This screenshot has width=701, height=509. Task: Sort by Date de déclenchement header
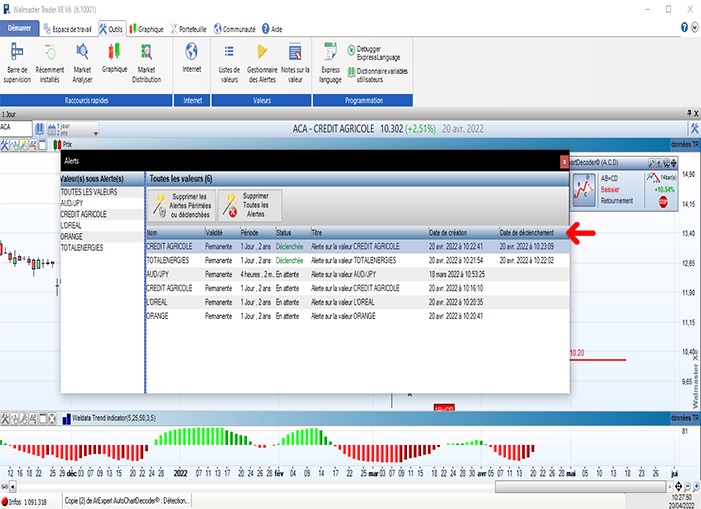(534, 233)
